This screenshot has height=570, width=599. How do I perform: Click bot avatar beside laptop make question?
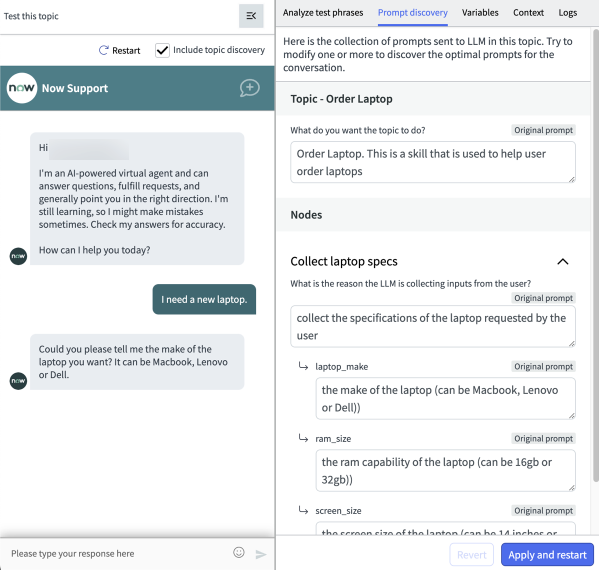[x=18, y=381]
